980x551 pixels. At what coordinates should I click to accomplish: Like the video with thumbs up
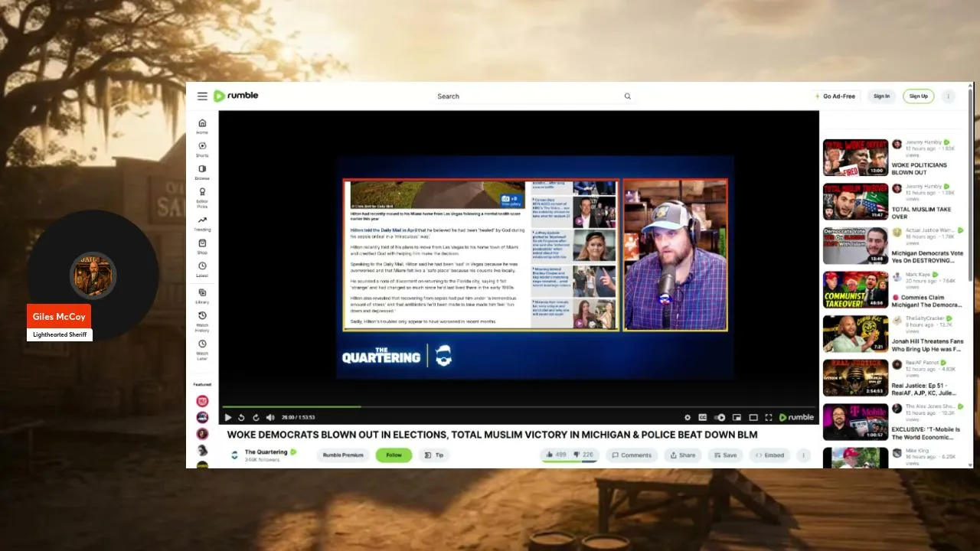click(556, 455)
